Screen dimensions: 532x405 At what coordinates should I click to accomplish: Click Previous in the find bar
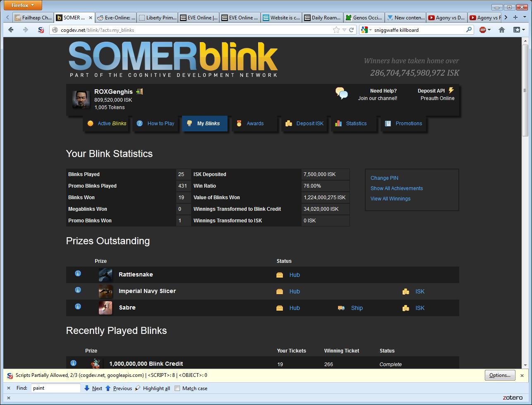pos(119,388)
